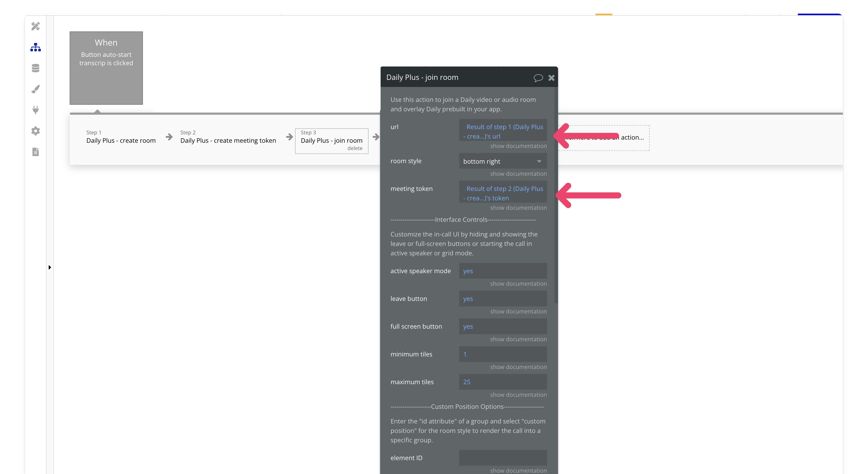Select Step 3 Daily Plus - join room
The image size is (868, 474).
(x=332, y=141)
